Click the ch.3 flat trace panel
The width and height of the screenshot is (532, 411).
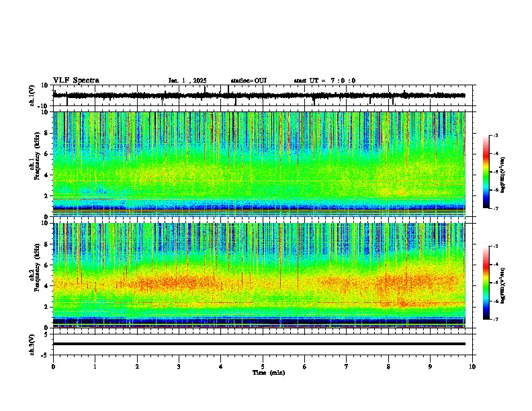pyautogui.click(x=264, y=345)
